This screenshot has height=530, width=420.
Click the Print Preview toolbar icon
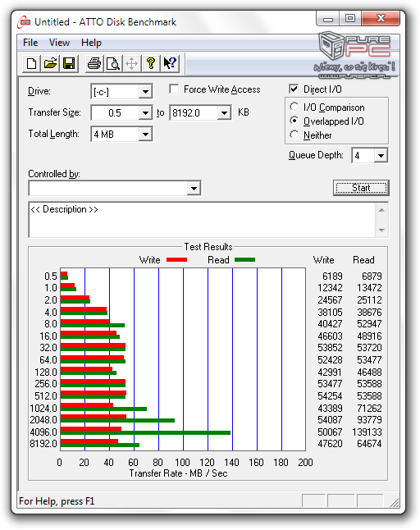point(113,63)
